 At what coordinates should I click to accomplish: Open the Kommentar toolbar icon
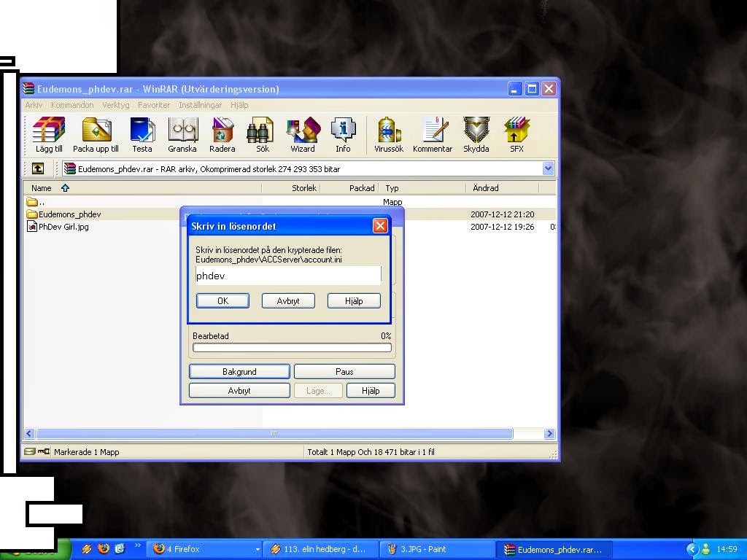(433, 135)
